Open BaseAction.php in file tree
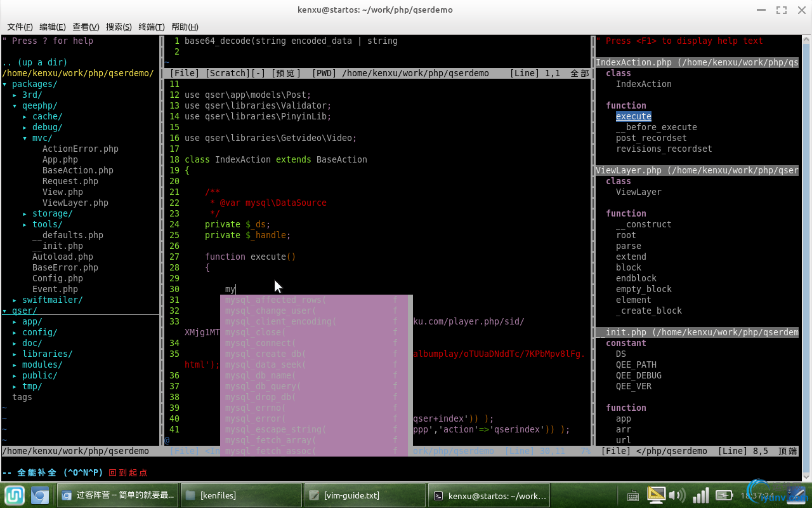Viewport: 812px width, 508px height. coord(78,170)
